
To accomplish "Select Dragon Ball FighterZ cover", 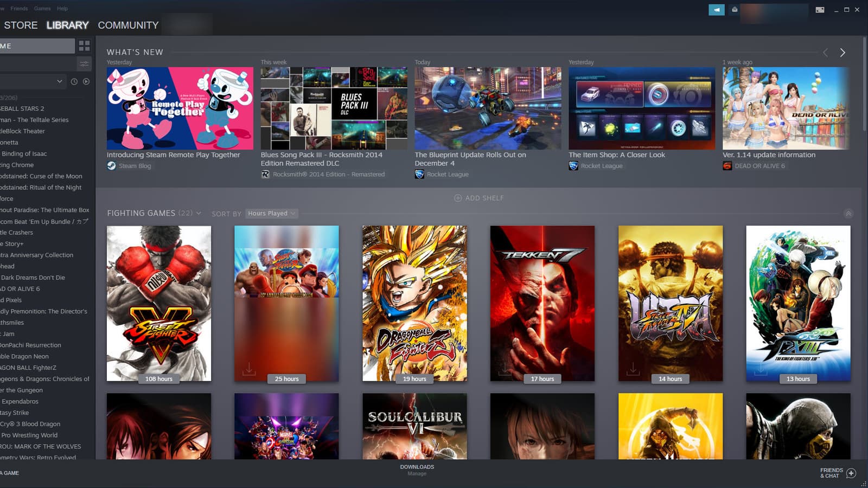I will point(414,303).
